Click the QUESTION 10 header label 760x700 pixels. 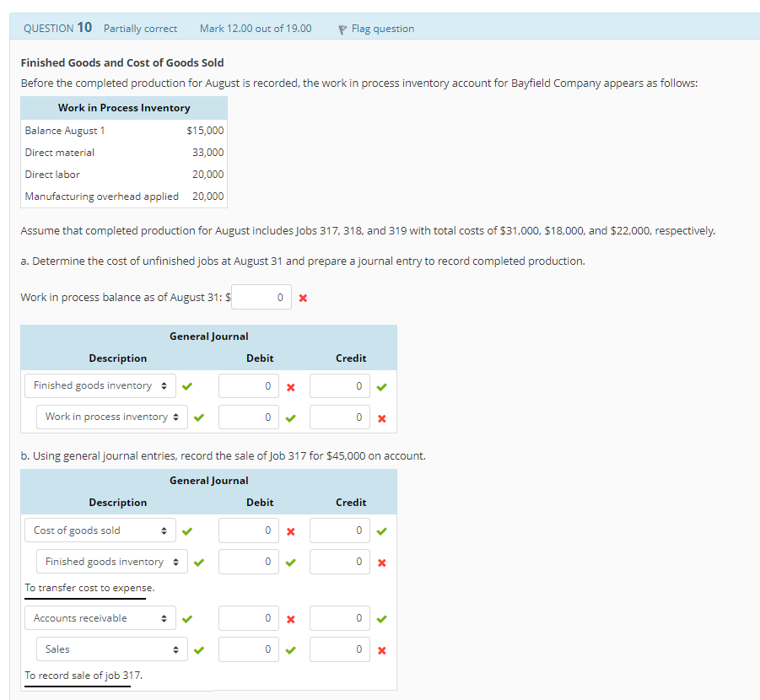pos(57,27)
